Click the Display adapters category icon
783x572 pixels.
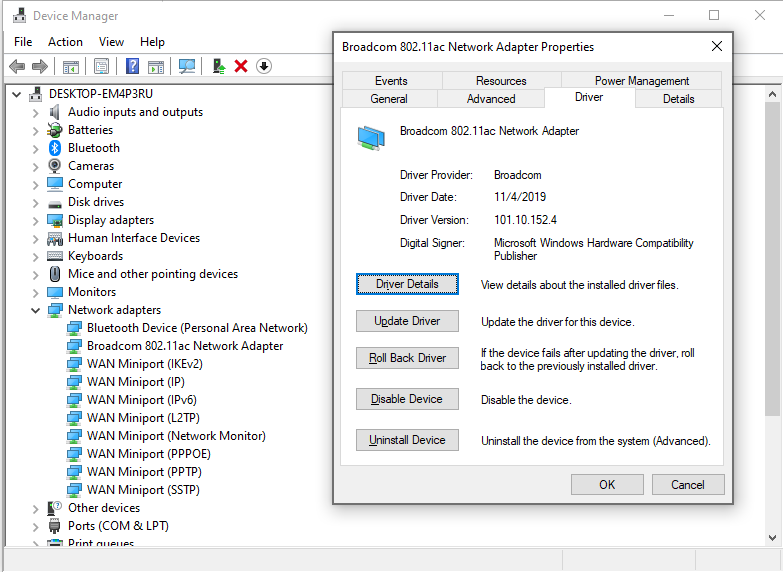[x=54, y=220]
